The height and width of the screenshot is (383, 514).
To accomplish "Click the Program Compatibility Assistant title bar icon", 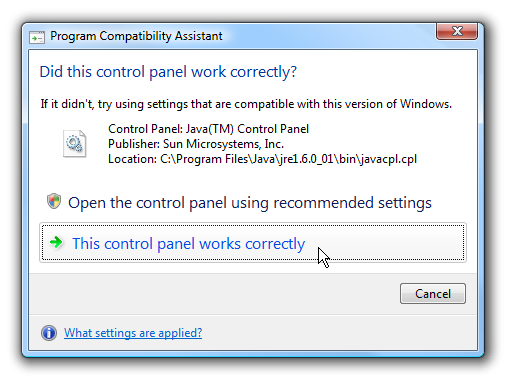I will [x=37, y=37].
